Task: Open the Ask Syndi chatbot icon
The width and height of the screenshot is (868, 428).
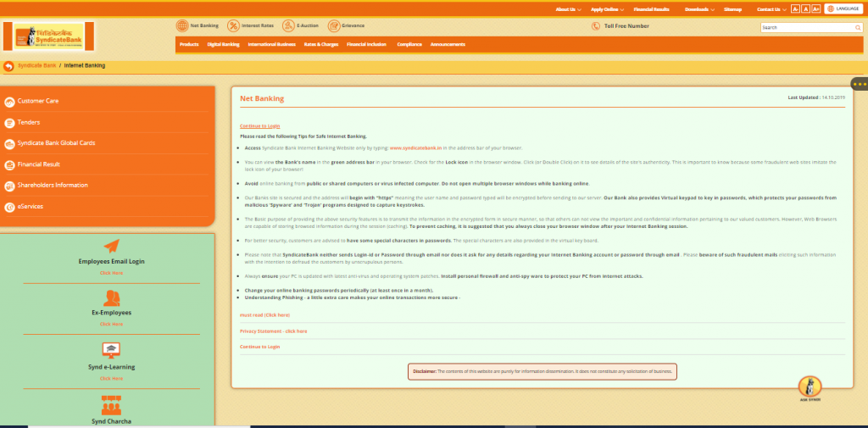Action: point(810,387)
